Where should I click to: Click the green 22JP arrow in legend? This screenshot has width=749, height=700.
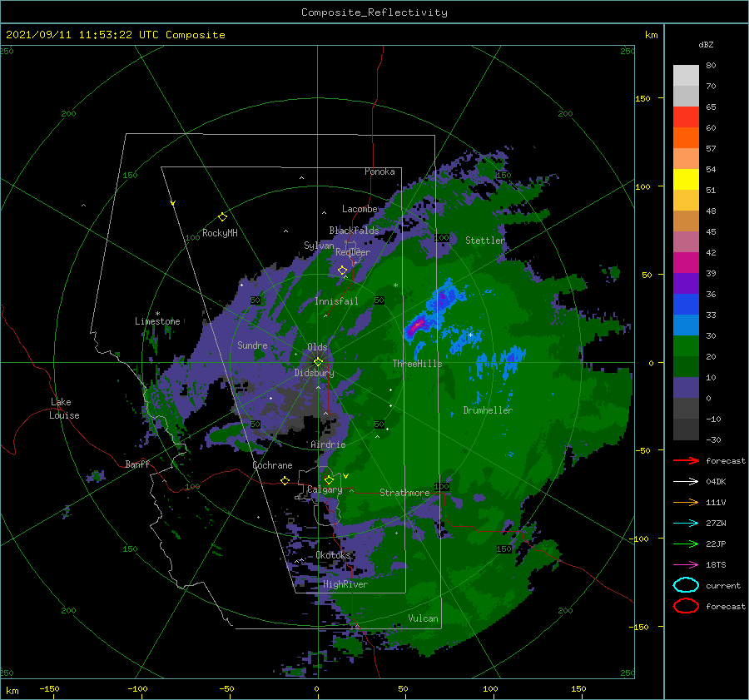point(686,544)
